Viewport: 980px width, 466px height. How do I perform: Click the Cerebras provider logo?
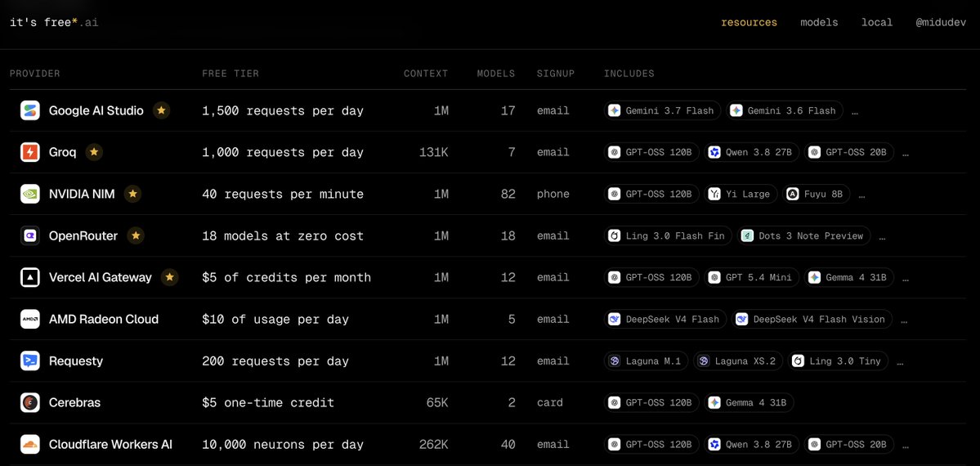click(x=30, y=402)
